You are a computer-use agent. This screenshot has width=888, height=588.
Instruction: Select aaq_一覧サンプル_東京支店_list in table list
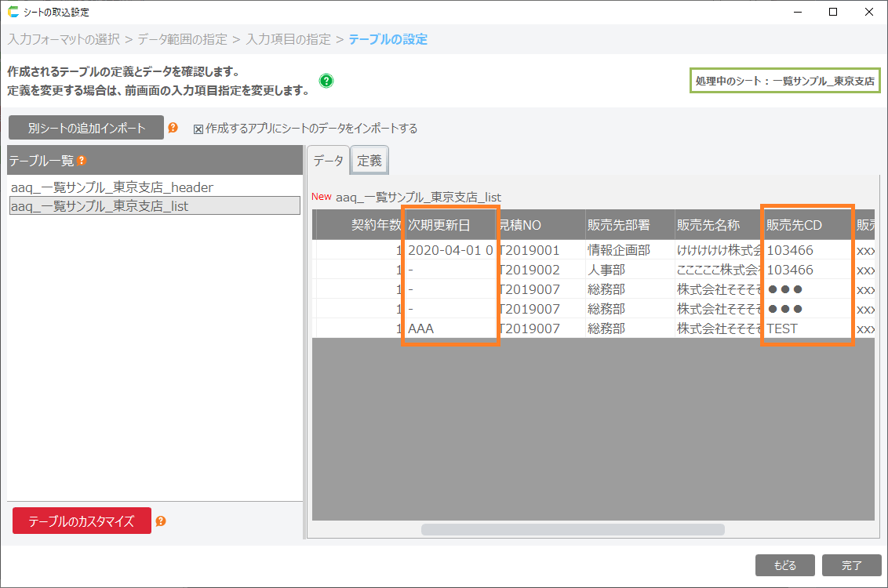(100, 206)
